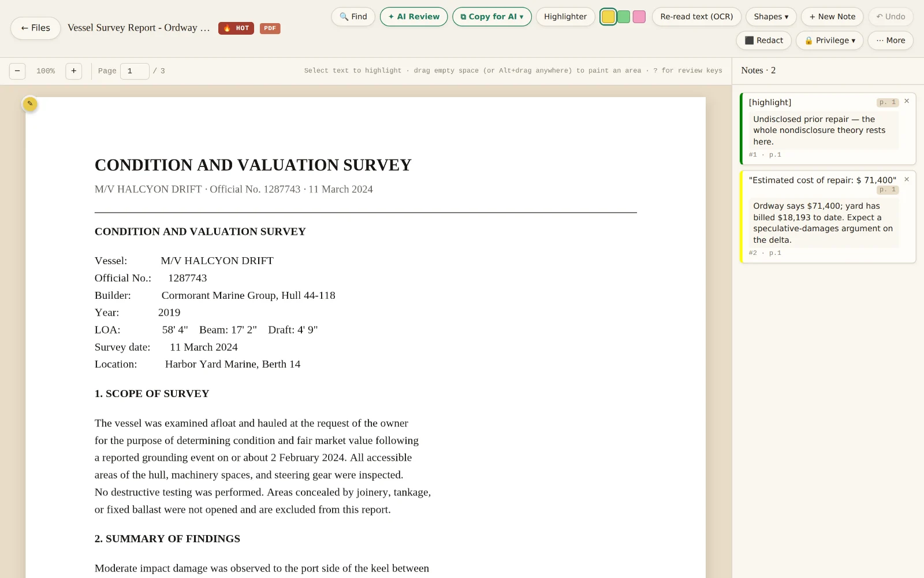Click the p. 1 badge on highlight note
Screen dimensions: 924x578
point(888,102)
